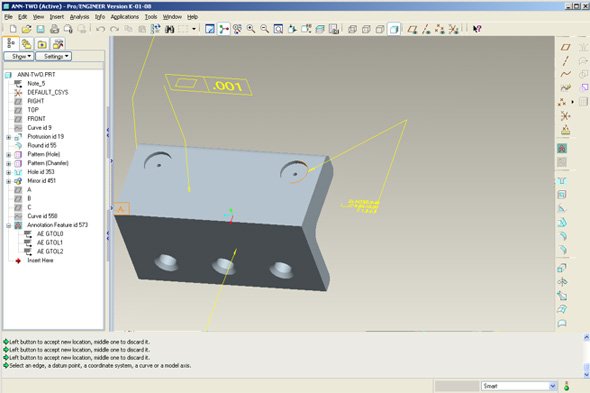Click the .001 flatness tolerance annotation
This screenshot has width=590, height=393.
209,85
